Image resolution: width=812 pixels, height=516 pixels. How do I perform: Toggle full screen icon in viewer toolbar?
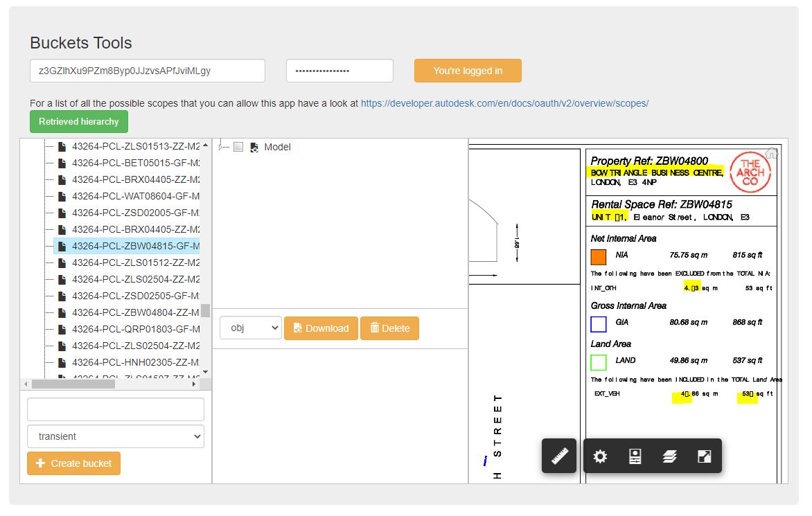(x=705, y=456)
